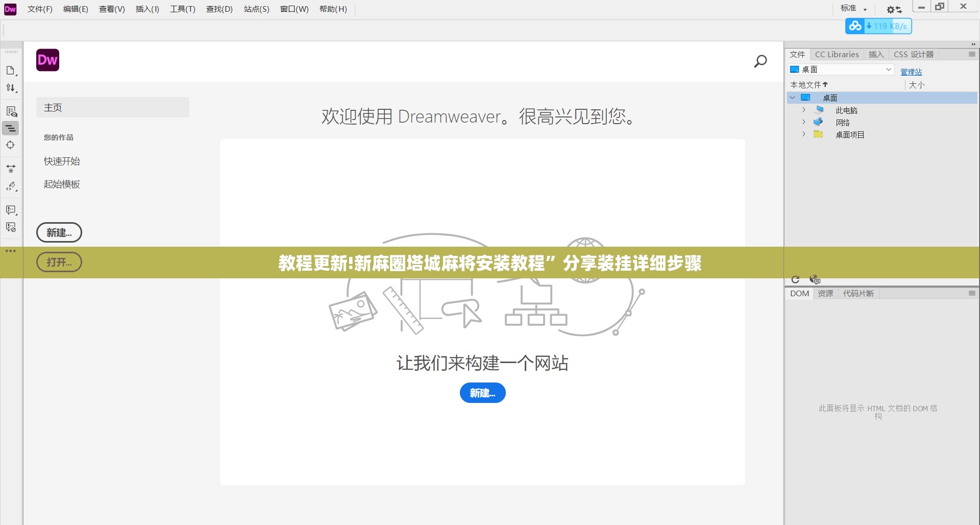Click the Dw app icon in title bar
980x525 pixels.
tap(10, 9)
